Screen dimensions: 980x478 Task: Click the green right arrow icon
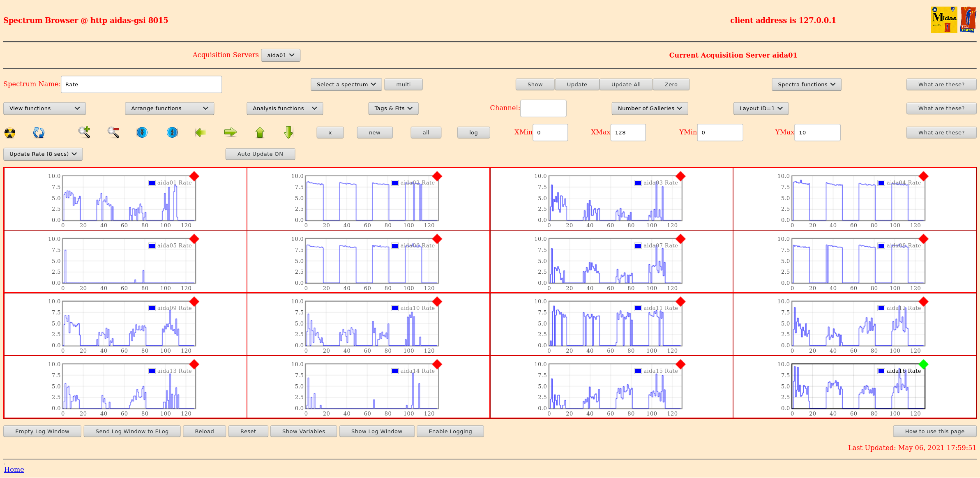click(x=231, y=132)
